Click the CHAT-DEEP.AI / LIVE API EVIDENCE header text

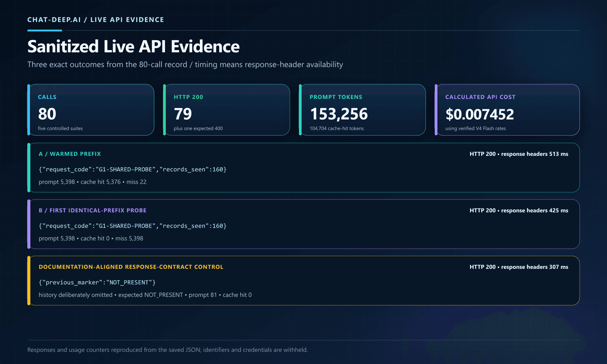[96, 20]
